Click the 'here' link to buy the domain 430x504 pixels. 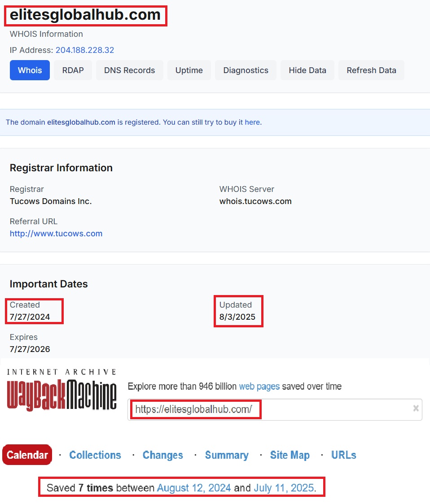(252, 122)
